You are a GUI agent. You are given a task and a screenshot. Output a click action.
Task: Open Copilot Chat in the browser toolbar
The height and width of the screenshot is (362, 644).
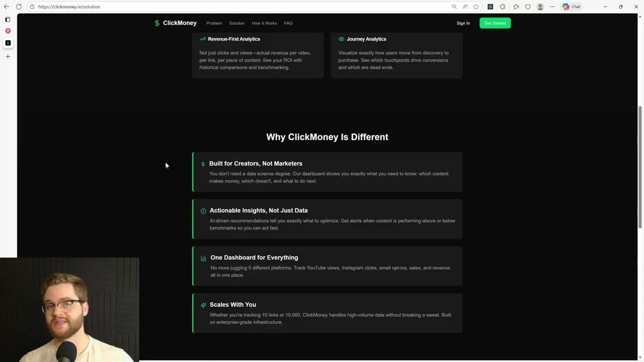coord(571,7)
